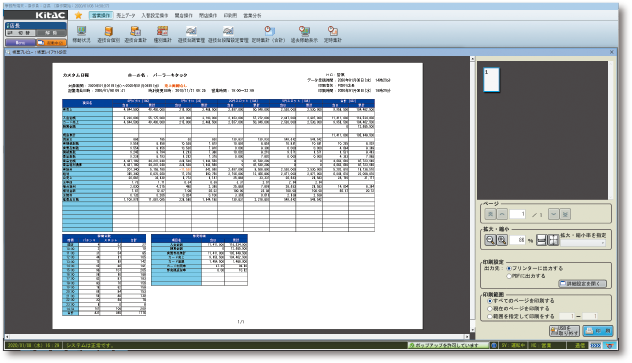The height and width of the screenshot is (363, 632).
Task: Fit preview to page width
Action: tap(542, 240)
